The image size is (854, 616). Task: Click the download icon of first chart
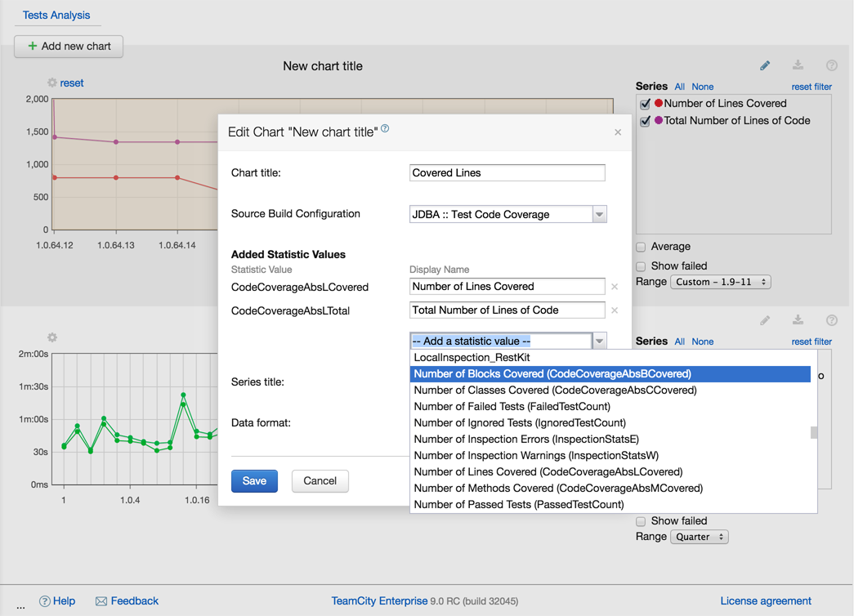point(798,65)
